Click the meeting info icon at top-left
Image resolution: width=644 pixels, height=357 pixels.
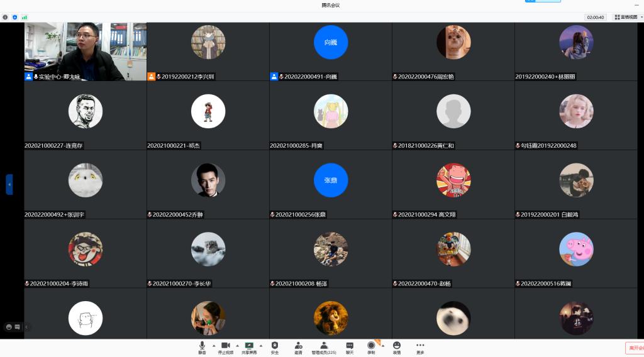[6, 17]
